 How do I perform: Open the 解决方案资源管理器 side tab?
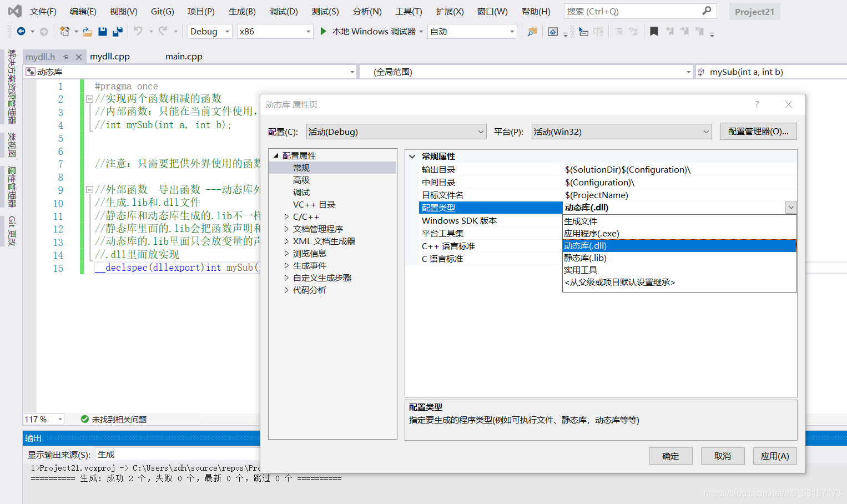pyautogui.click(x=12, y=87)
